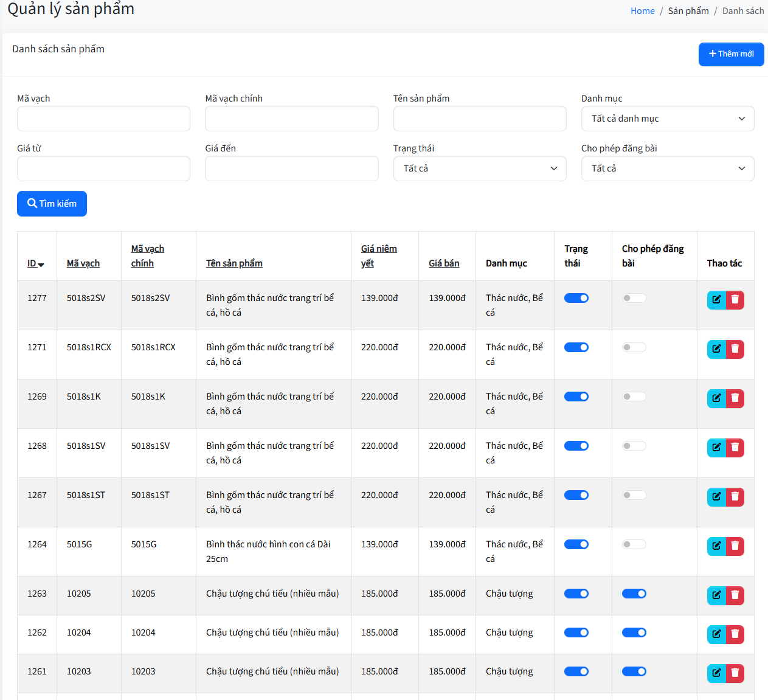Edit product 1261 with pencil icon

[x=716, y=673]
